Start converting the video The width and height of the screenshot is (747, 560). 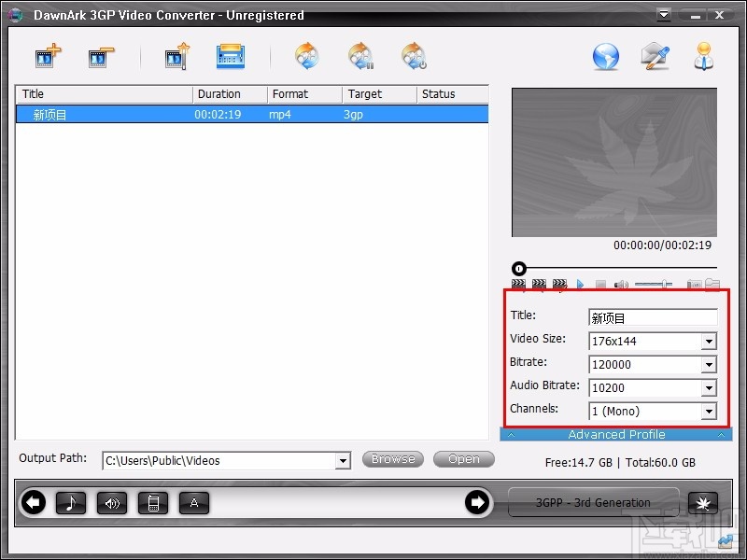[306, 56]
